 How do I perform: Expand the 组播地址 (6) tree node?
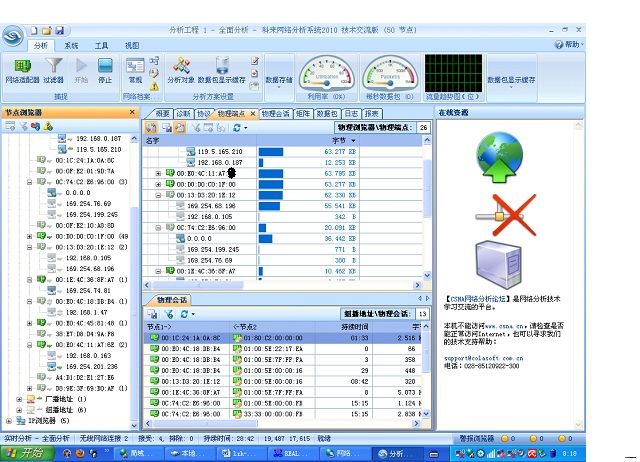point(19,410)
